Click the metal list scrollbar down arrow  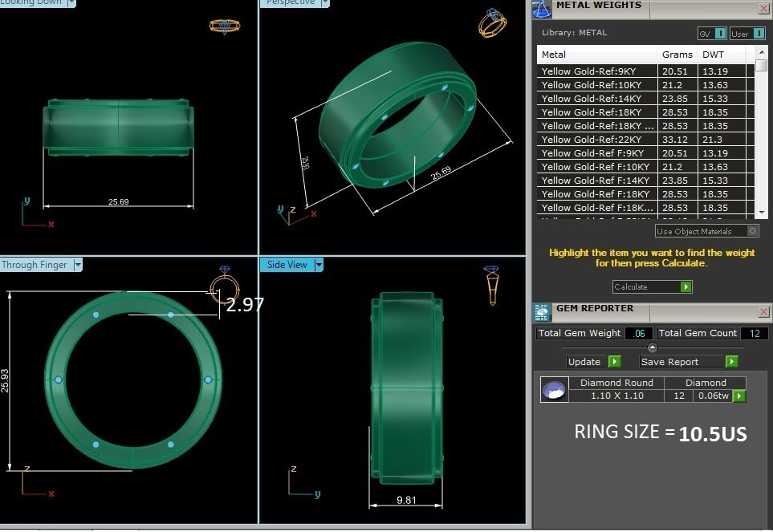[x=762, y=211]
